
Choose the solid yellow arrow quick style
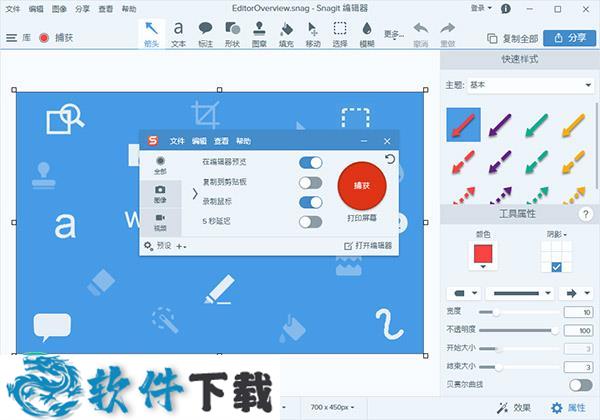point(573,125)
